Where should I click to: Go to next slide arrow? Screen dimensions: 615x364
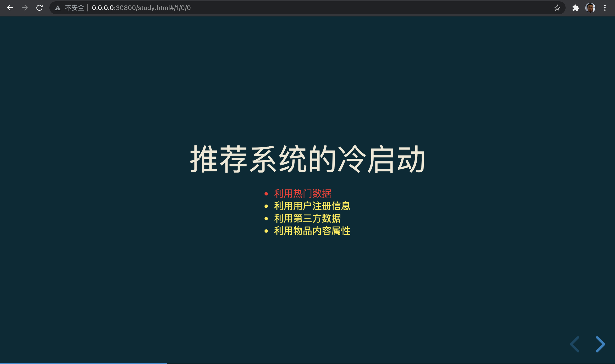[x=600, y=344]
